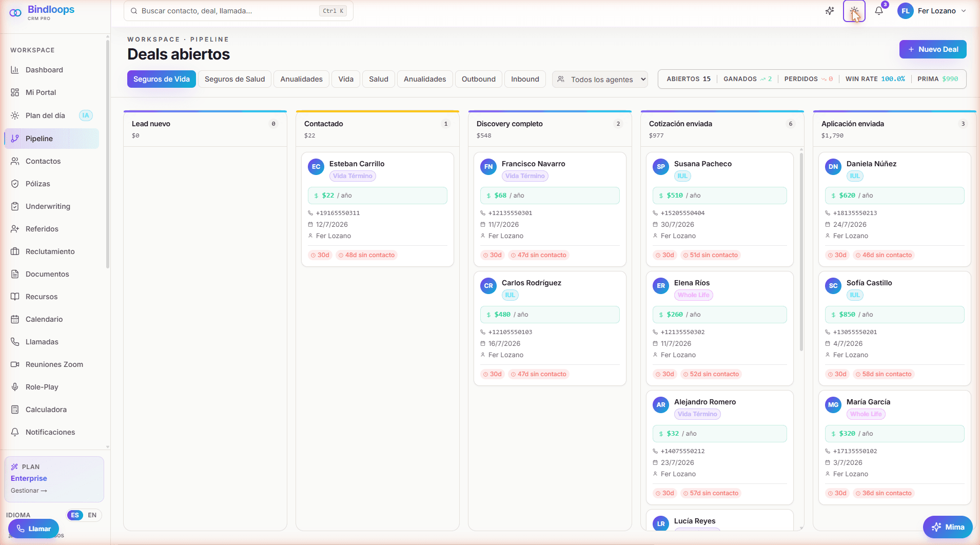980x545 pixels.
Task: Open Esteban Carrillo deal card
Action: point(378,209)
